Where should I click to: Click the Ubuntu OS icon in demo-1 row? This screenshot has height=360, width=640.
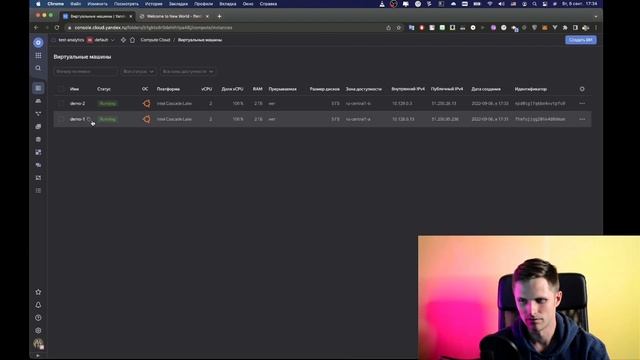tap(147, 119)
